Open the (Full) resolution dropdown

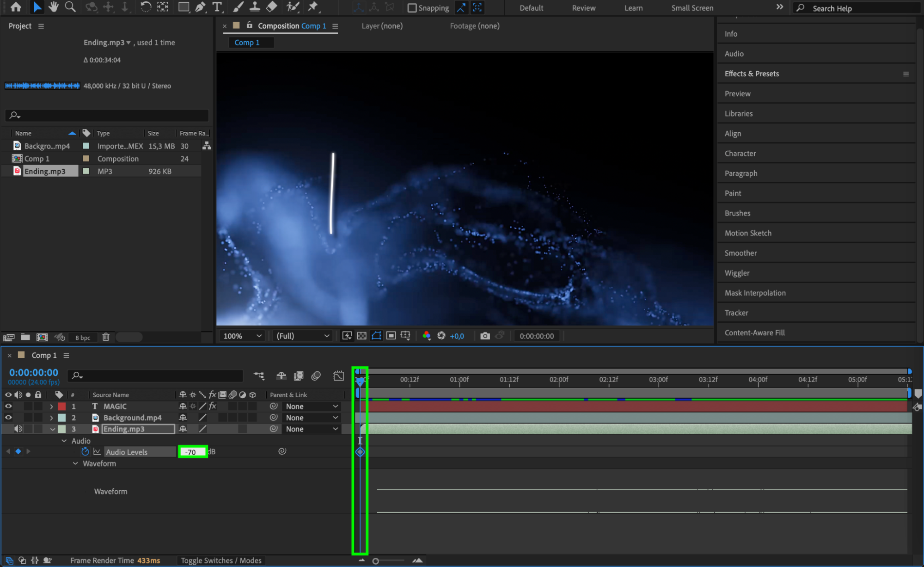(x=302, y=336)
